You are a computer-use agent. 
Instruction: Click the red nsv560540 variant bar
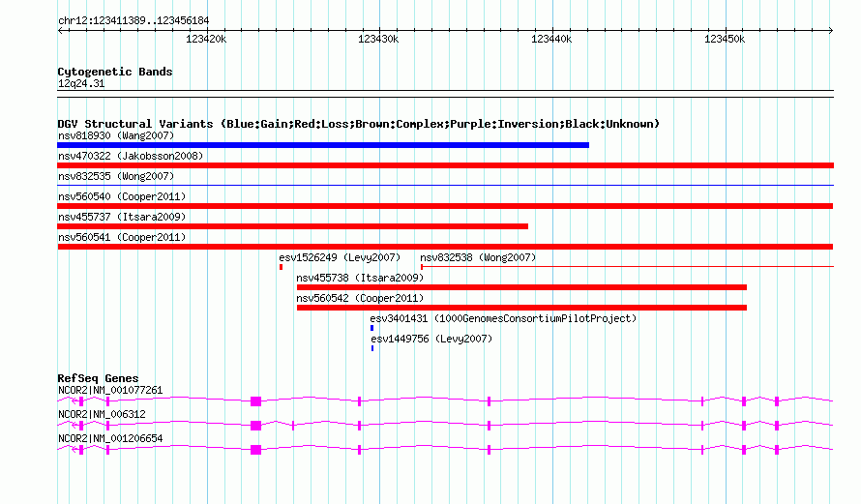pyautogui.click(x=445, y=206)
